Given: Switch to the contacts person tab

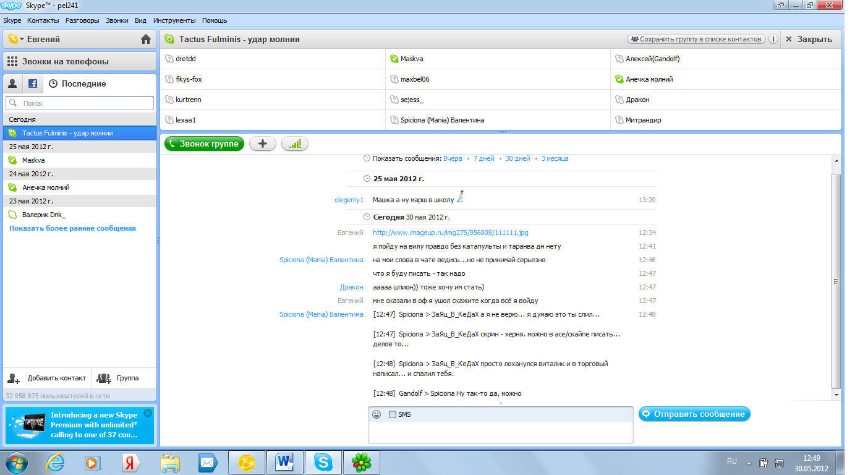Looking at the screenshot, I should (12, 83).
